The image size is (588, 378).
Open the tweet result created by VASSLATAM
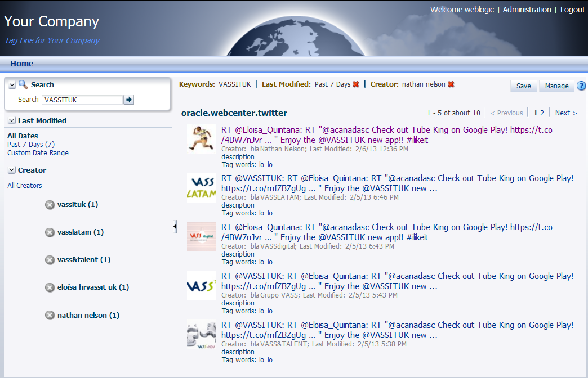[x=397, y=183]
